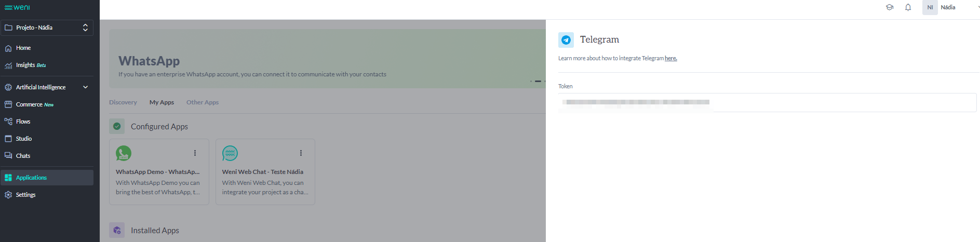Click the Installed Apps section icon
Image resolution: width=980 pixels, height=242 pixels.
coord(117,230)
